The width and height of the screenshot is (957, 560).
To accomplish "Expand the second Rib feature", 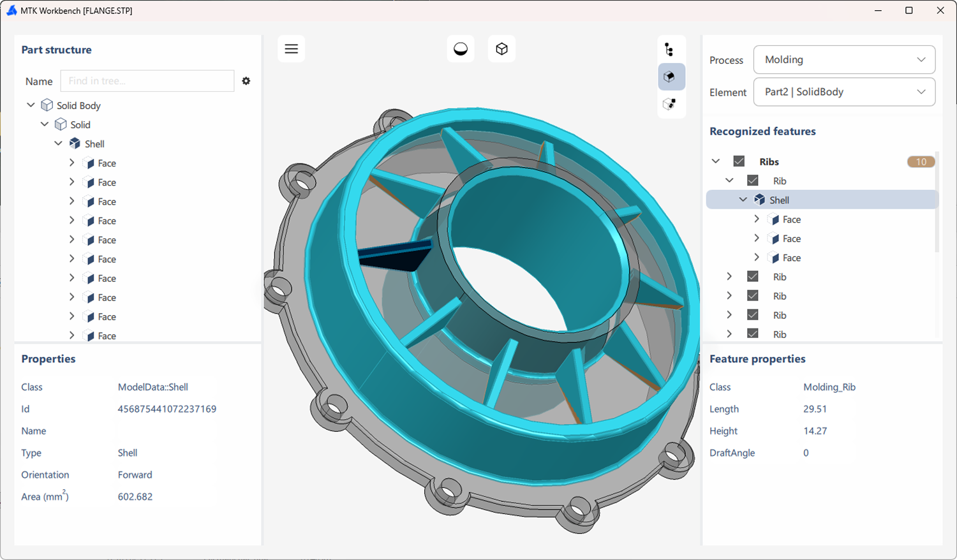I will [x=729, y=276].
